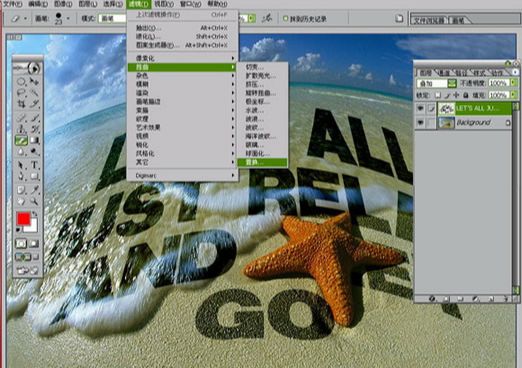Screen dimensions: 522x368
Task: Hide the Background layer eye icon
Action: coord(420,123)
